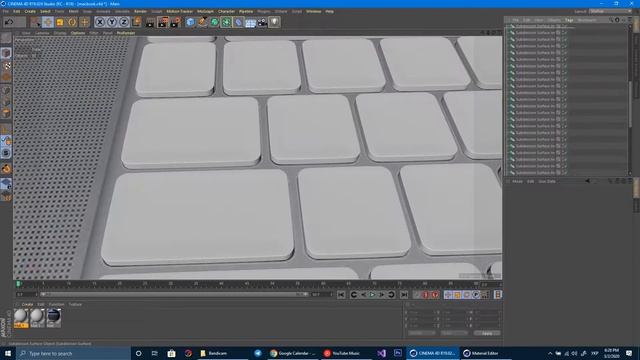Open the MoGraph menu
Viewport: 640px width, 360px height.
click(x=205, y=11)
